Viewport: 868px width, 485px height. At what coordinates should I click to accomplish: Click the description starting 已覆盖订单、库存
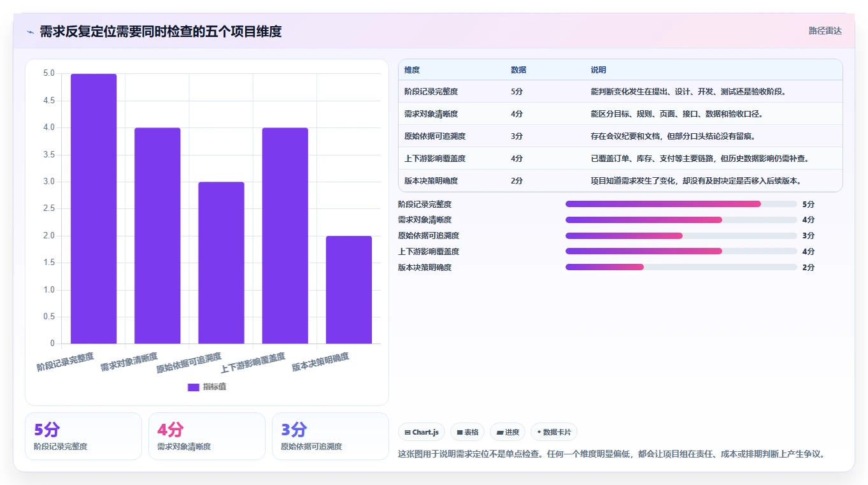coord(700,159)
